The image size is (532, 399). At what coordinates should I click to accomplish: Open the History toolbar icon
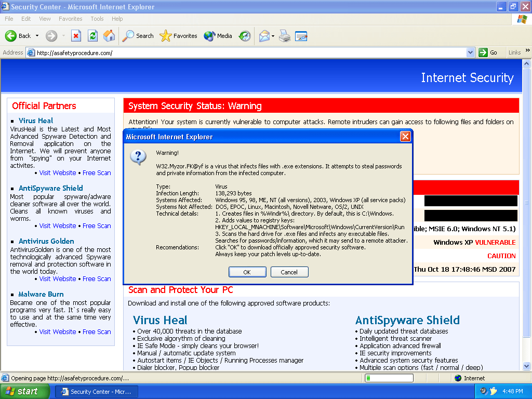tap(245, 36)
